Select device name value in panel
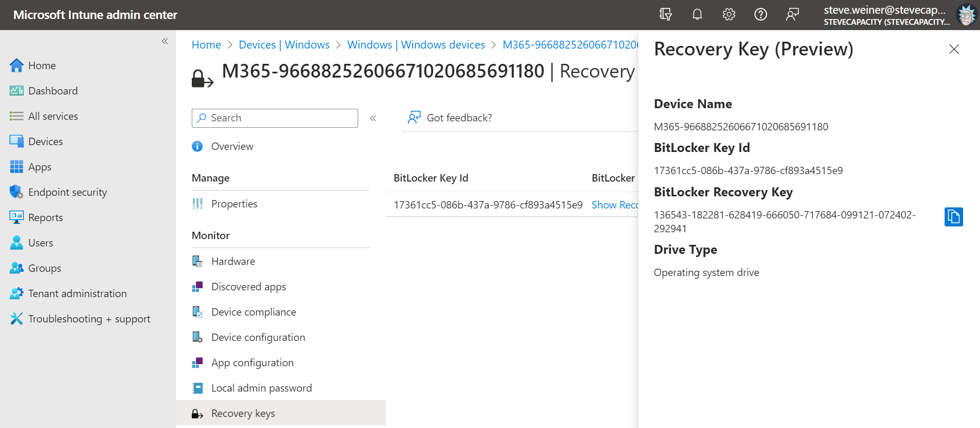The image size is (980, 428). click(x=741, y=127)
